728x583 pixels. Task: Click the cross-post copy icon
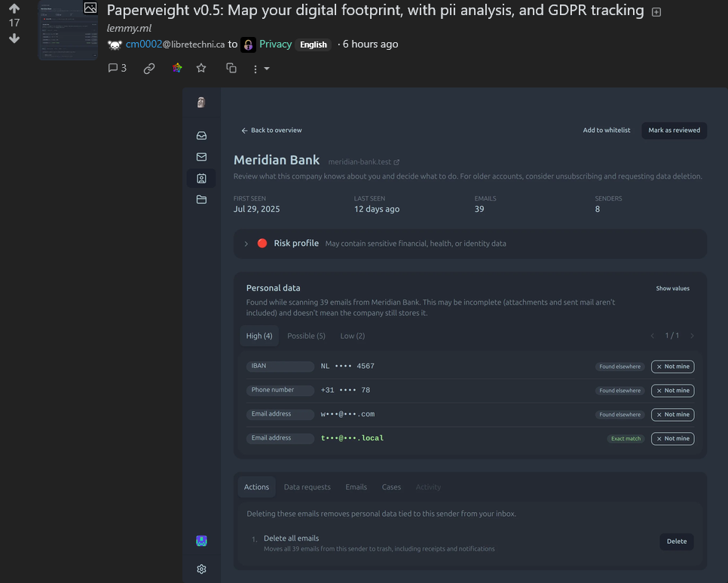point(231,69)
